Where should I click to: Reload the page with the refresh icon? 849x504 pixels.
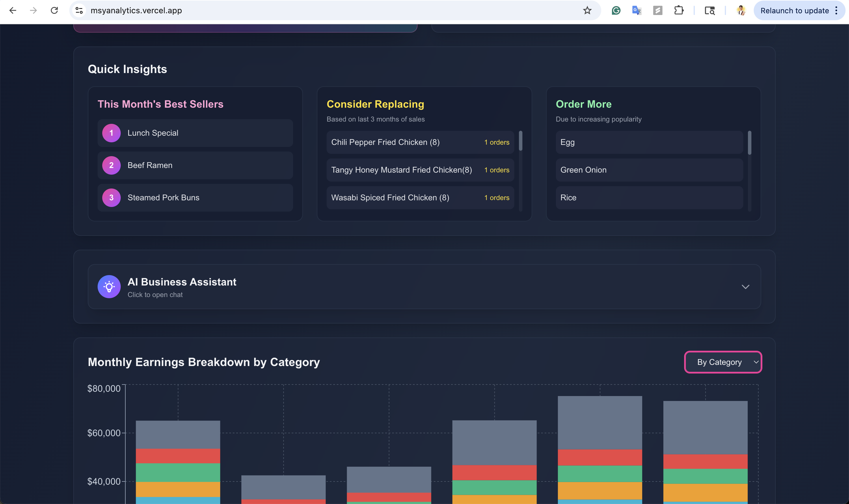pyautogui.click(x=54, y=10)
